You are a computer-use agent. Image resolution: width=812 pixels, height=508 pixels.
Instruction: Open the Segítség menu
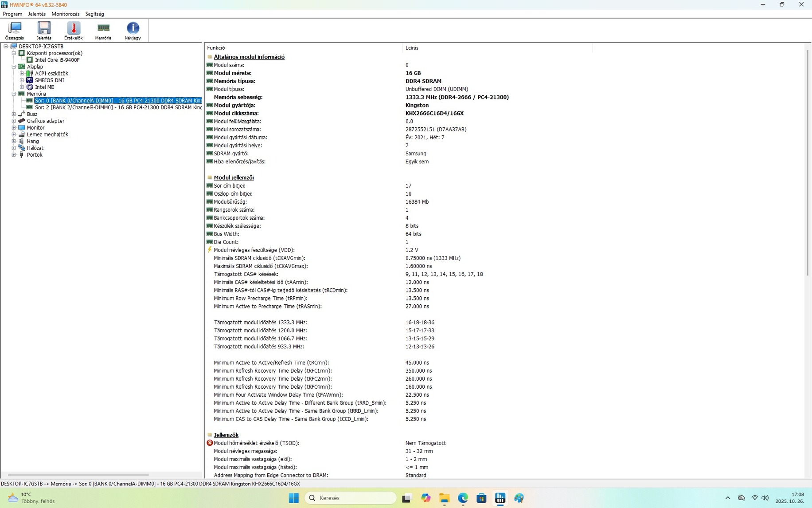[94, 14]
